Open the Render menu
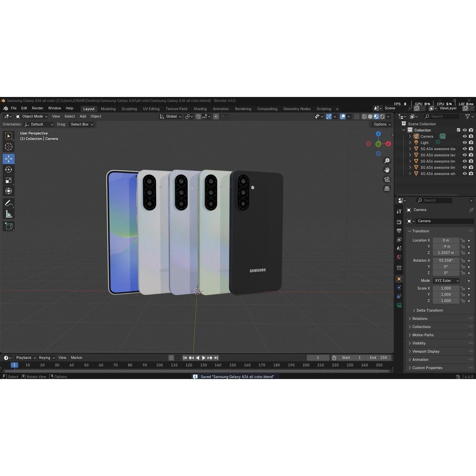The image size is (476, 476). 37,108
